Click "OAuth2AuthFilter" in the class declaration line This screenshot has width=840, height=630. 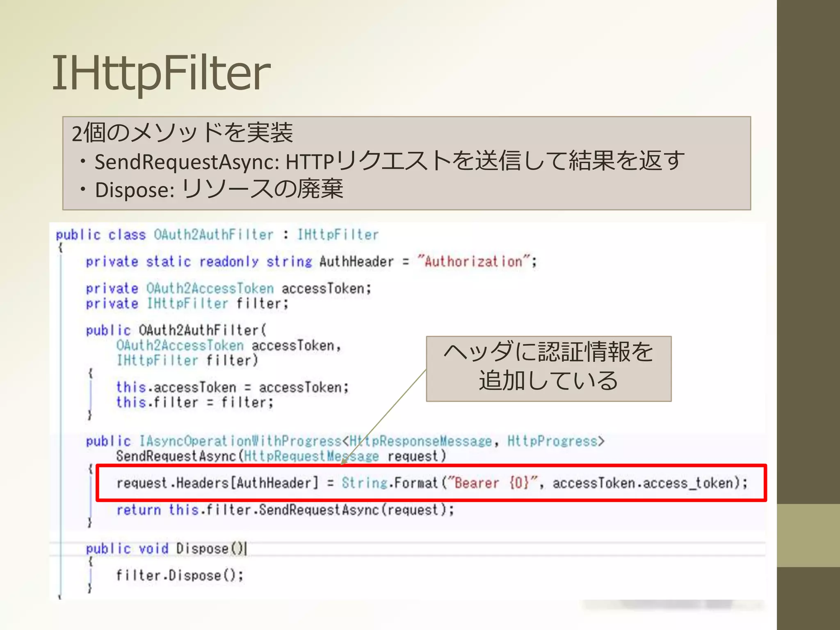point(213,235)
